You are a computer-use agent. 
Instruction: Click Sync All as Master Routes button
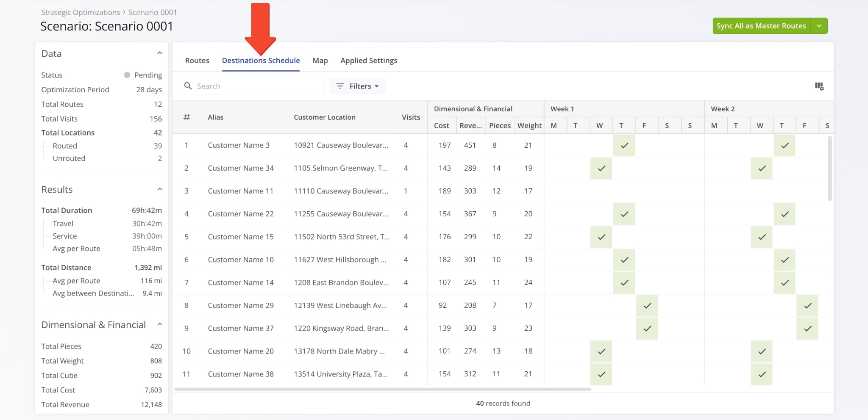click(x=761, y=26)
